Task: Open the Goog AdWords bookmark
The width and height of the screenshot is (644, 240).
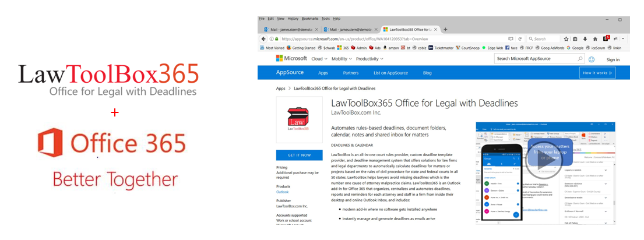Action: point(550,48)
